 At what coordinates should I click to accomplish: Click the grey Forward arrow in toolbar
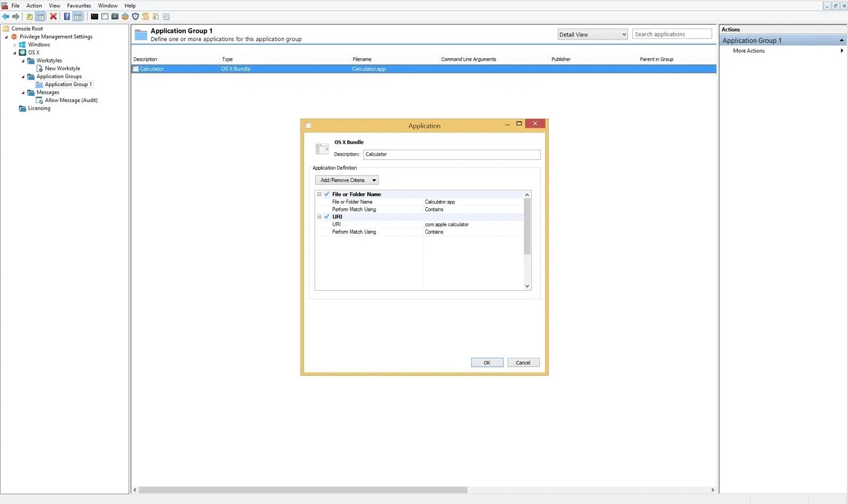click(x=16, y=16)
